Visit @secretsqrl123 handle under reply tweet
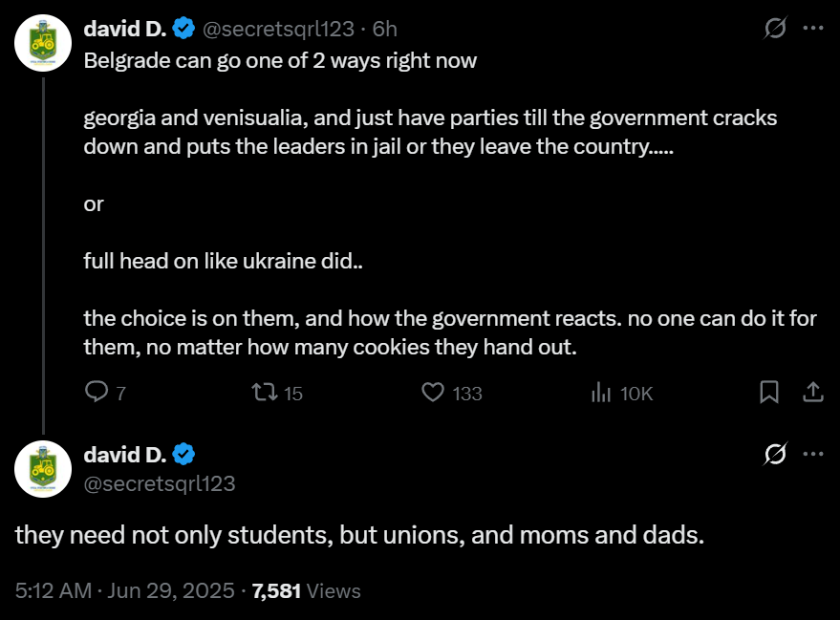This screenshot has height=620, width=840. (160, 483)
